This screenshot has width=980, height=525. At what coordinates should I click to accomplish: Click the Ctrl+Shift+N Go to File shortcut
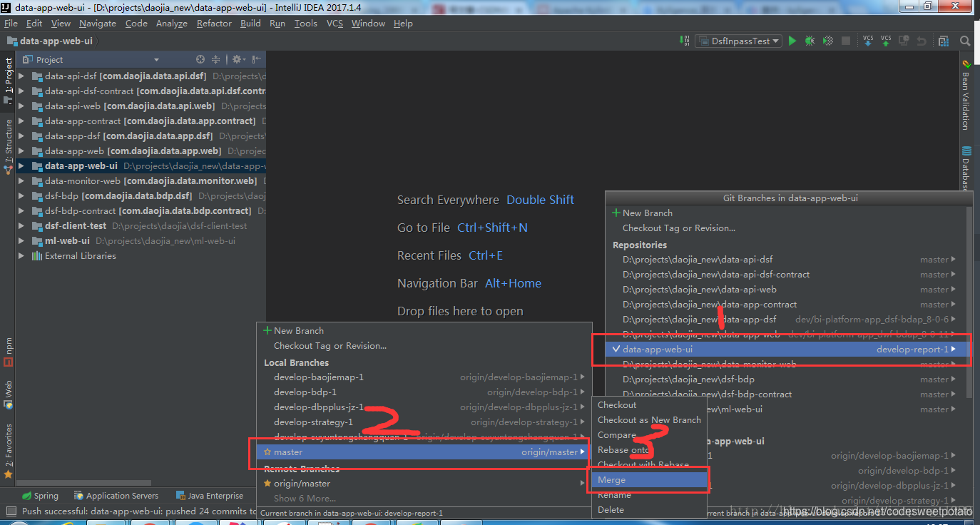point(493,228)
